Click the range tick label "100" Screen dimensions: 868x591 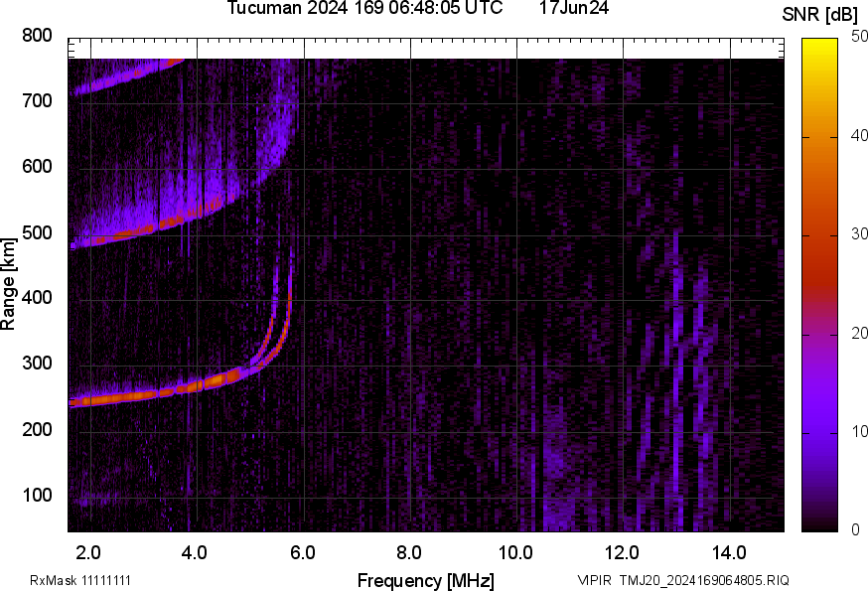pyautogui.click(x=37, y=495)
